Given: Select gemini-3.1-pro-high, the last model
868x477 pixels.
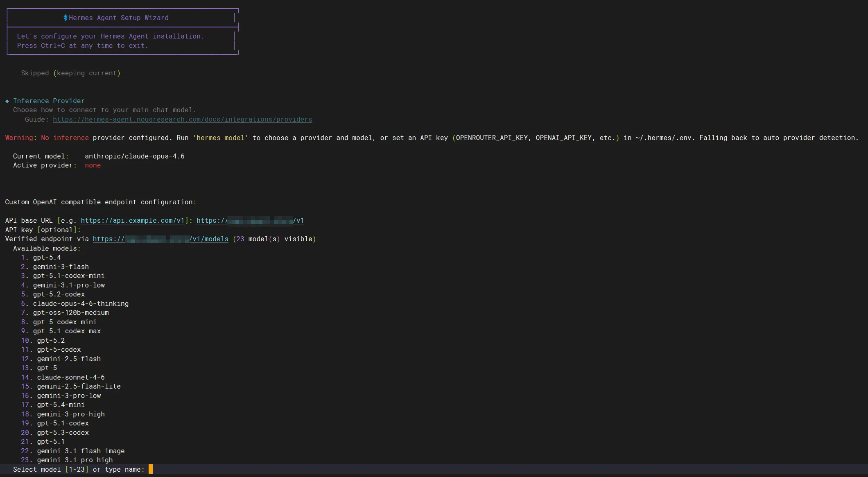Looking at the screenshot, I should pyautogui.click(x=75, y=460).
